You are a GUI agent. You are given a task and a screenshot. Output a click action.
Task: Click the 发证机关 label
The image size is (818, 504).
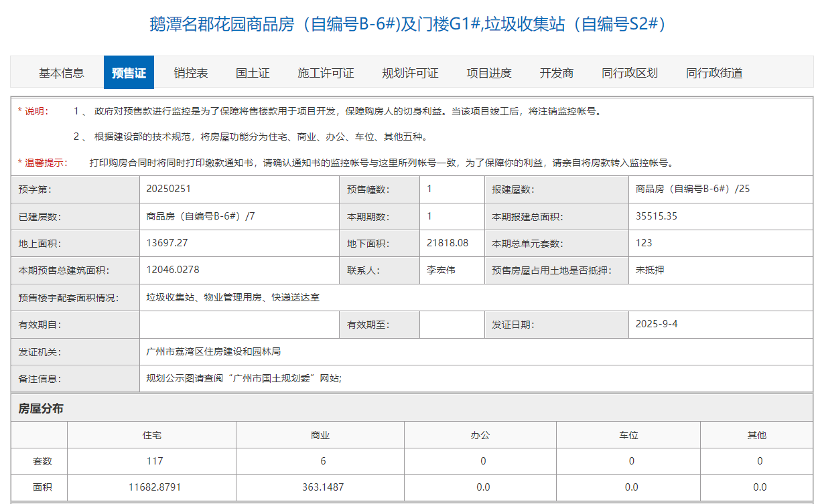point(40,352)
